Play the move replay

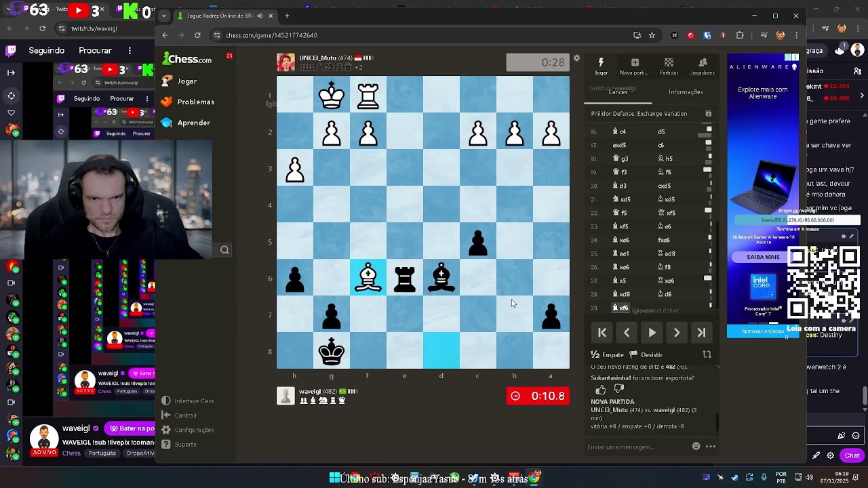click(652, 333)
